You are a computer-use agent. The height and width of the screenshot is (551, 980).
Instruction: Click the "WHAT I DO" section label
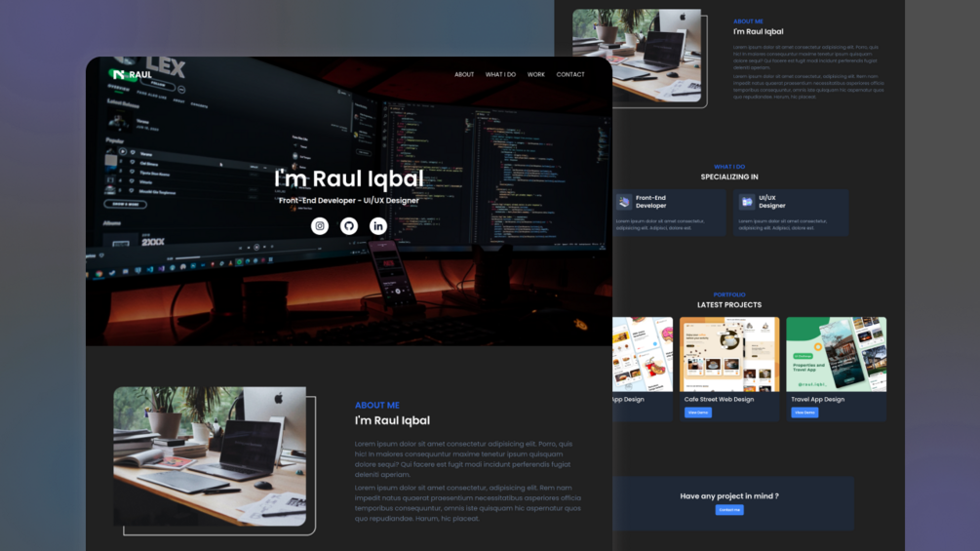pos(729,167)
